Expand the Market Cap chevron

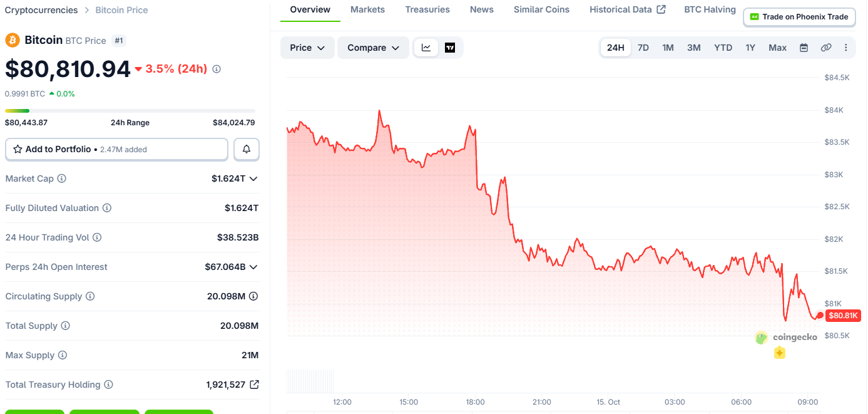pyautogui.click(x=253, y=179)
